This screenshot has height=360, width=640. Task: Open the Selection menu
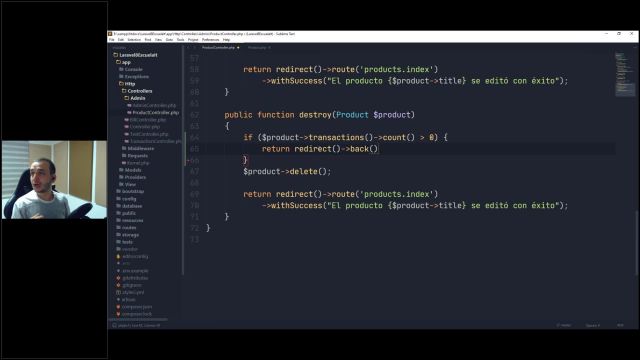(134, 40)
